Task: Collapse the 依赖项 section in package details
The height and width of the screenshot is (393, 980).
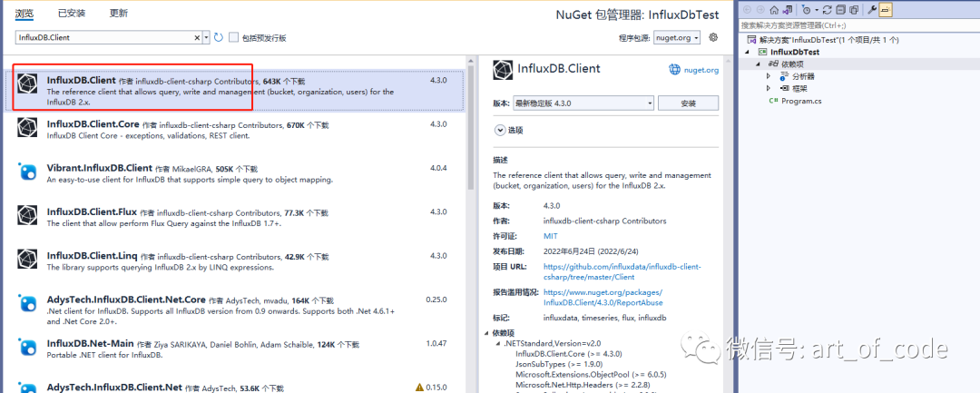Action: click(x=487, y=332)
